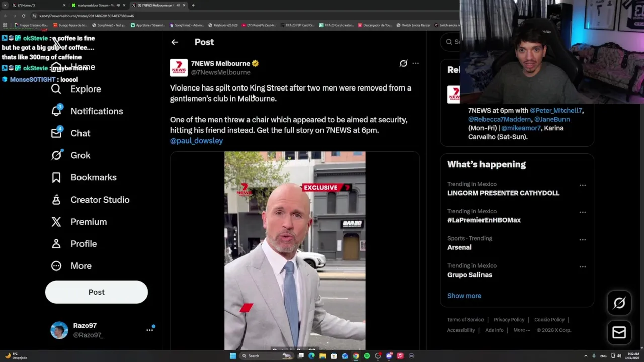644x362 pixels.
Task: Open Google Chrome from the taskbar
Action: (x=356, y=356)
